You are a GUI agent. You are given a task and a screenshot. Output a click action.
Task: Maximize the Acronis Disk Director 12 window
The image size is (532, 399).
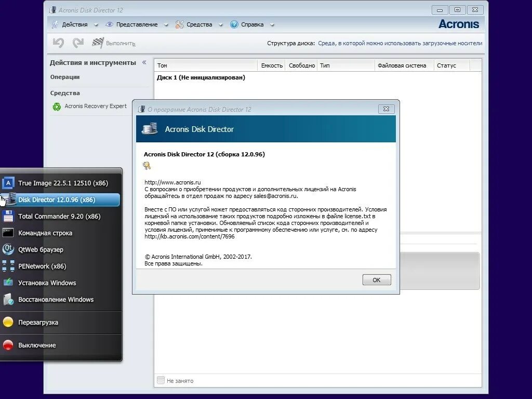click(x=457, y=10)
